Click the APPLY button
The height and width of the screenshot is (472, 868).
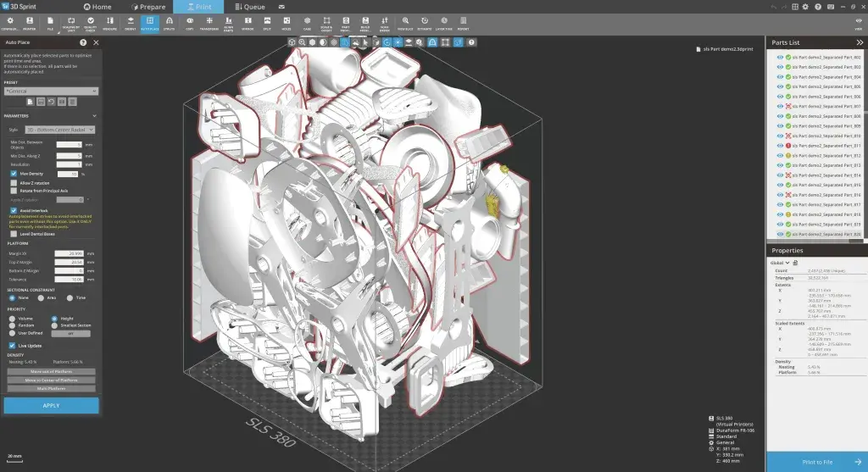click(52, 406)
